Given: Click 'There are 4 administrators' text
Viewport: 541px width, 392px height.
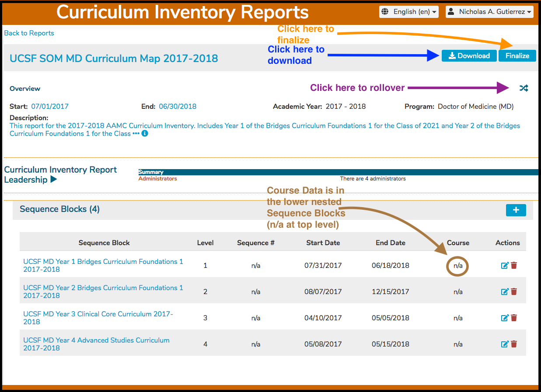Looking at the screenshot, I should pos(373,178).
